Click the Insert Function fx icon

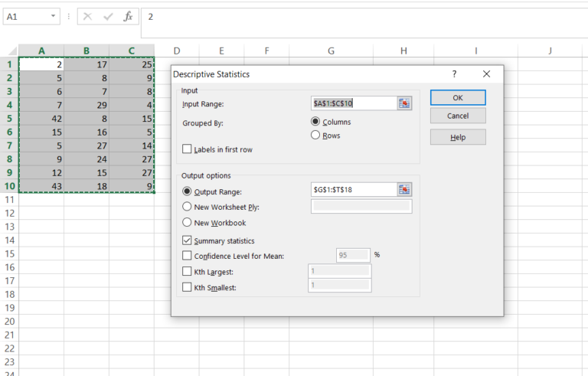pos(128,16)
